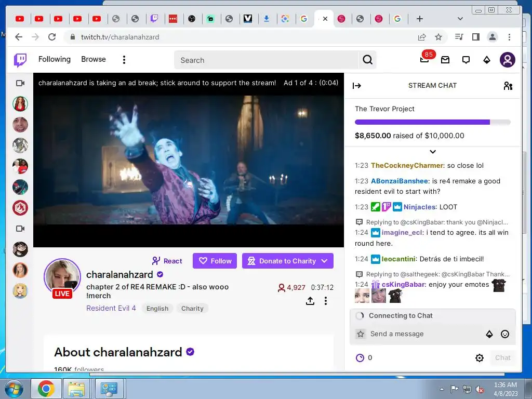This screenshot has height=399, width=532.
Task: Open Chrome profile icon
Action: point(493,37)
